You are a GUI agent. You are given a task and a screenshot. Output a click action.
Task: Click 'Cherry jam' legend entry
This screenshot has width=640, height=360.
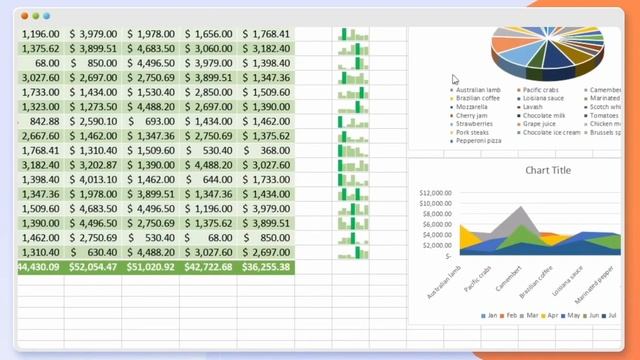469,116
